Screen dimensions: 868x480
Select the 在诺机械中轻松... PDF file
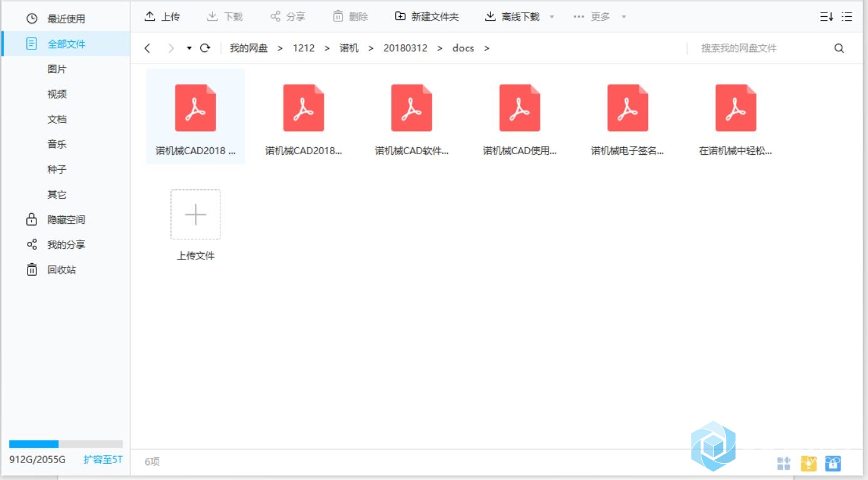(736, 117)
